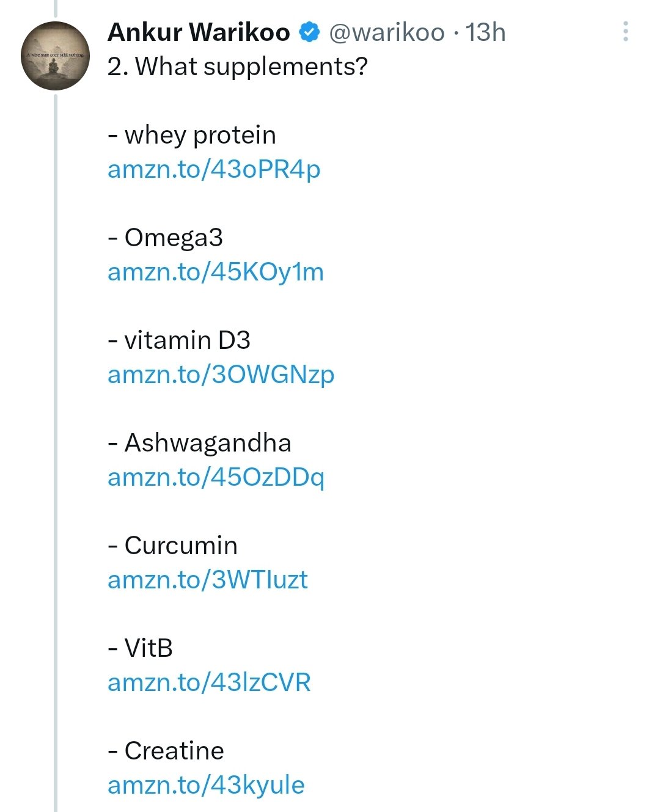The height and width of the screenshot is (812, 660).
Task: Open the VitB link amzn.to/43lzCVR
Action: 209,682
